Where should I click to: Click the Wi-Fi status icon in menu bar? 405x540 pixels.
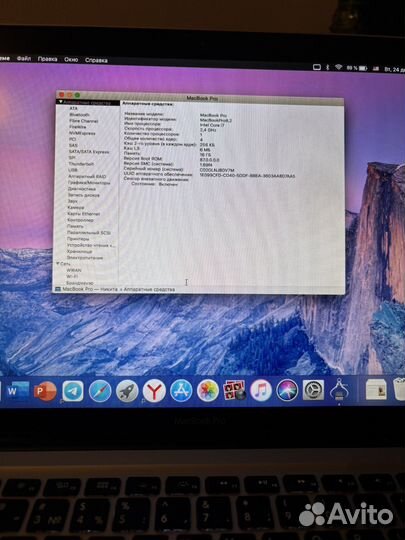339,67
